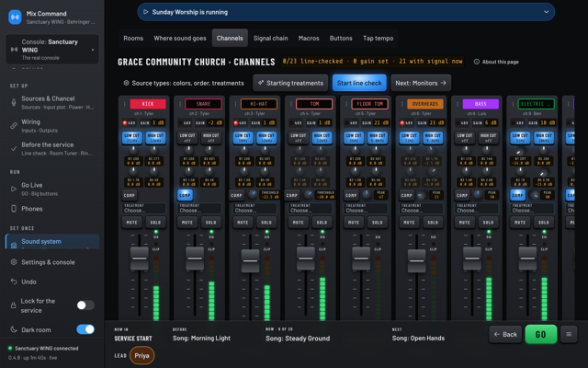Open the About this page link
Screen dimensions: 588x368
(x=496, y=62)
